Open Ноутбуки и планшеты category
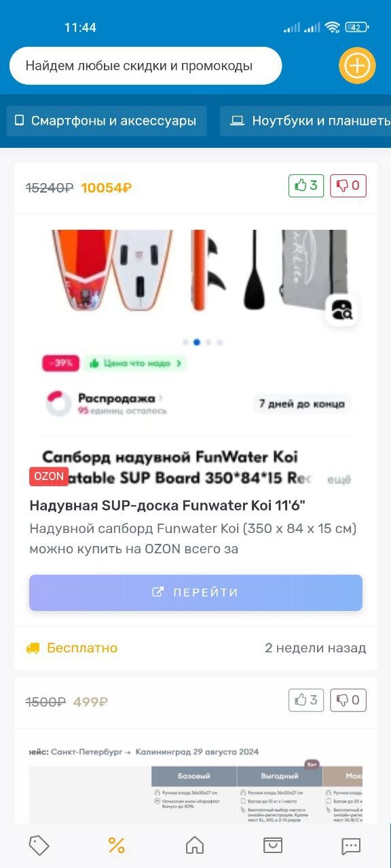391x868 pixels. click(305, 121)
